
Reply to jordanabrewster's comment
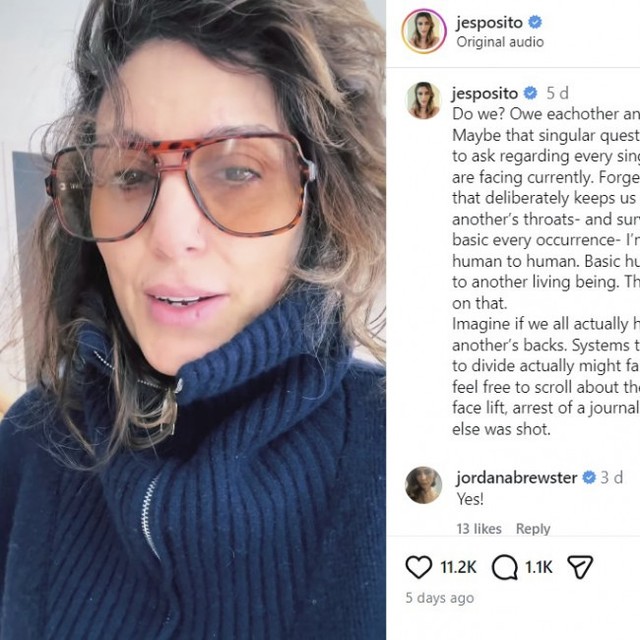coord(533,529)
